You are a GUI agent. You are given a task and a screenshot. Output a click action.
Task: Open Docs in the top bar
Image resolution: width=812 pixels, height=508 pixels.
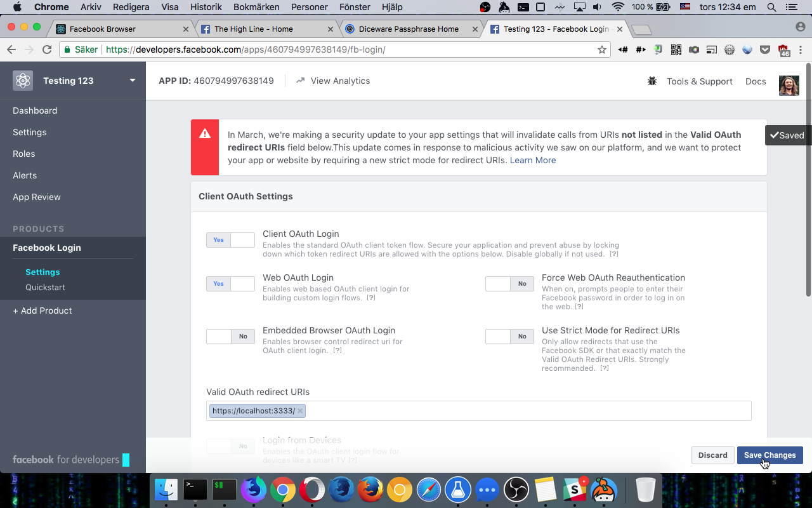click(756, 81)
